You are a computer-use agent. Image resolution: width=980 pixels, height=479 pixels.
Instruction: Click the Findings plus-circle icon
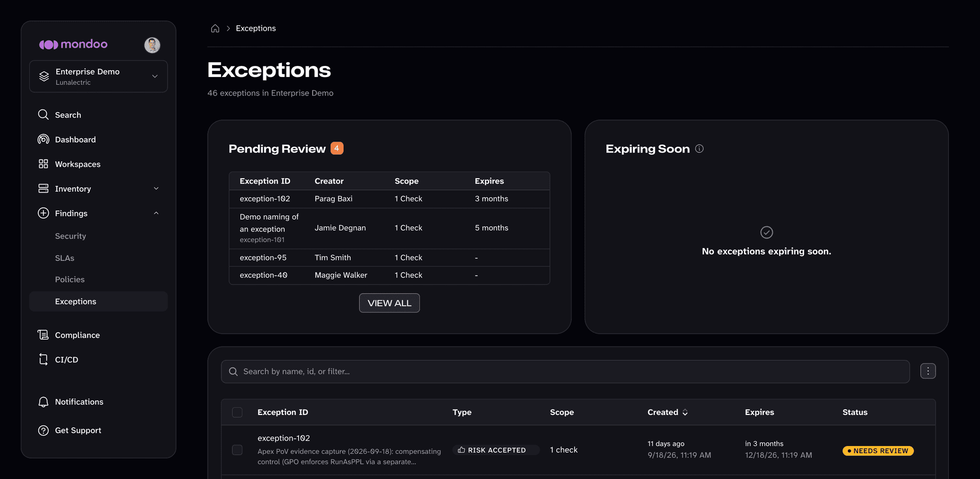point(44,213)
